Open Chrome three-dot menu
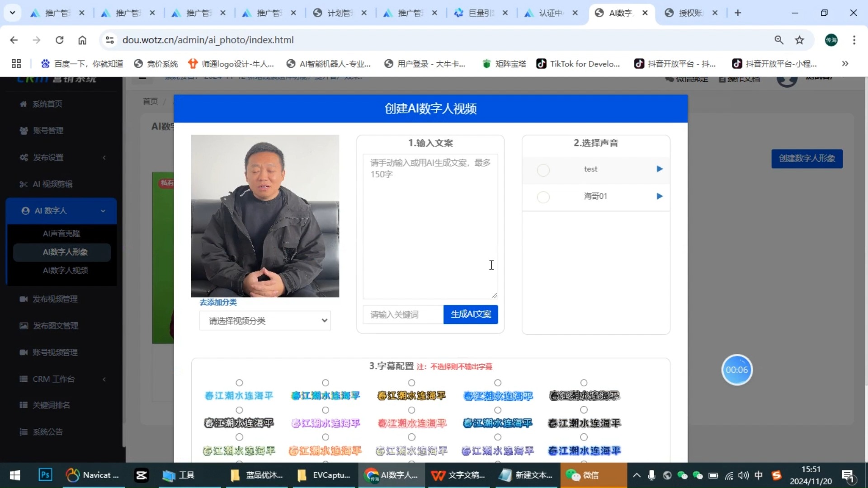Viewport: 868px width, 488px height. coord(854,40)
